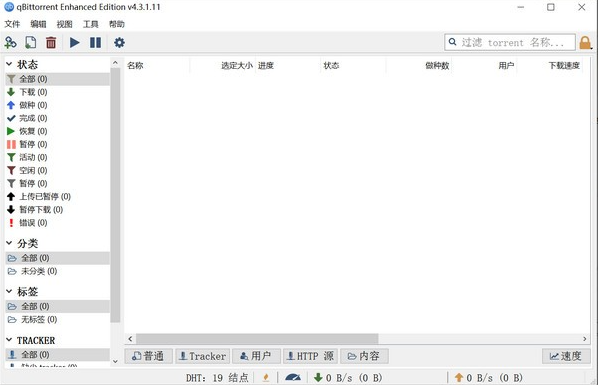Click the orange lock icon

(x=585, y=43)
